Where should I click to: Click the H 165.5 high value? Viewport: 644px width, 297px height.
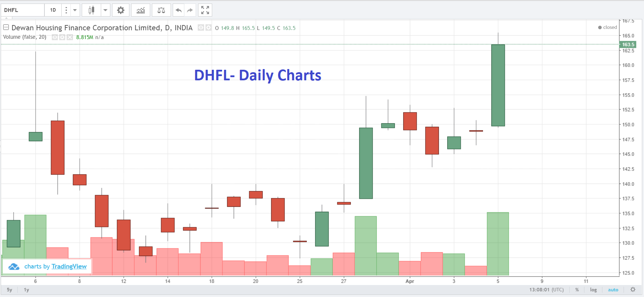coord(245,28)
